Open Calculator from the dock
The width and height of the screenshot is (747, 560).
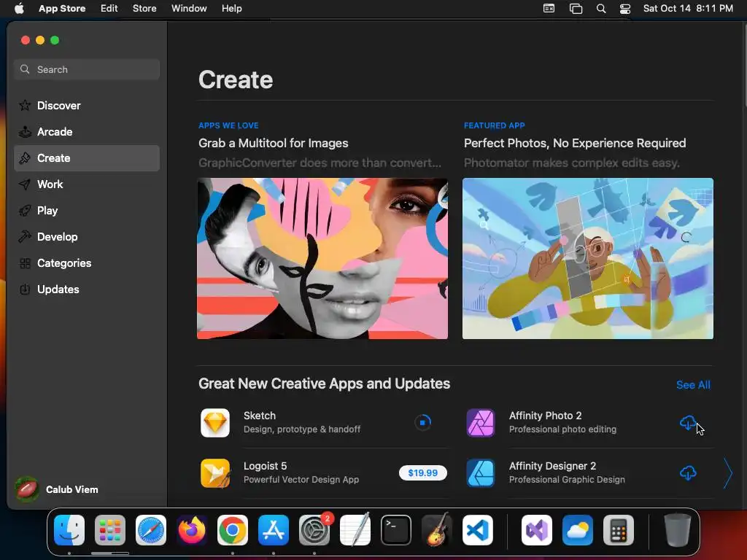pyautogui.click(x=619, y=530)
